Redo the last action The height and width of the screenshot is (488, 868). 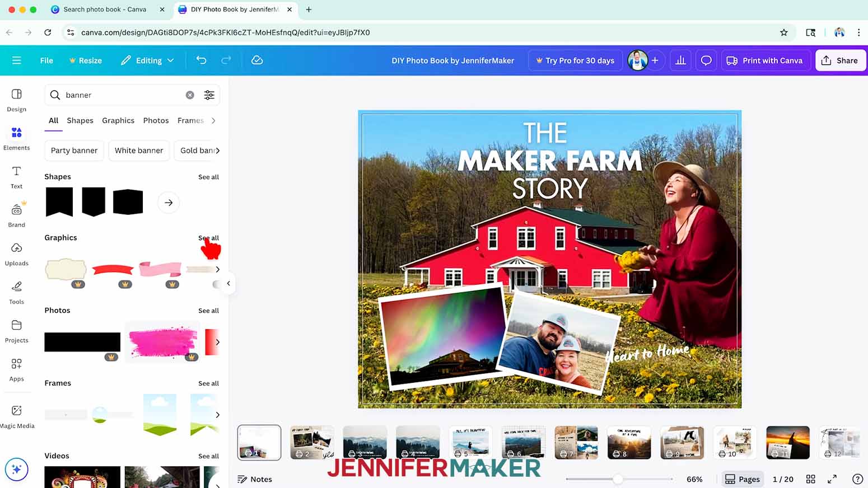[226, 60]
